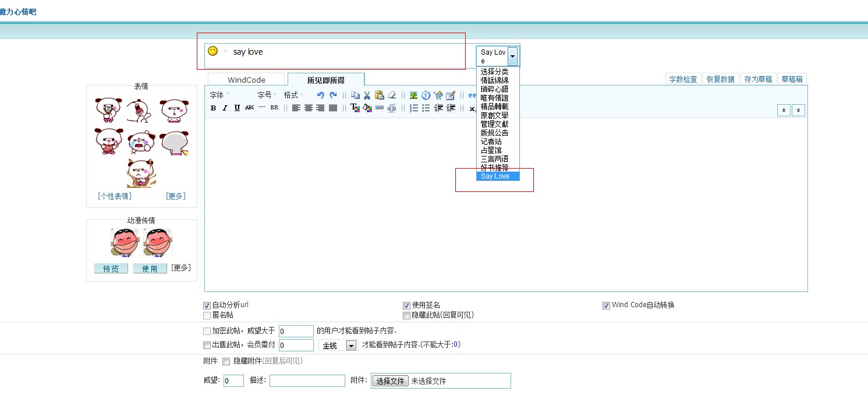The width and height of the screenshot is (868, 395).
Task: Switch to the WindCode tab
Action: 246,80
